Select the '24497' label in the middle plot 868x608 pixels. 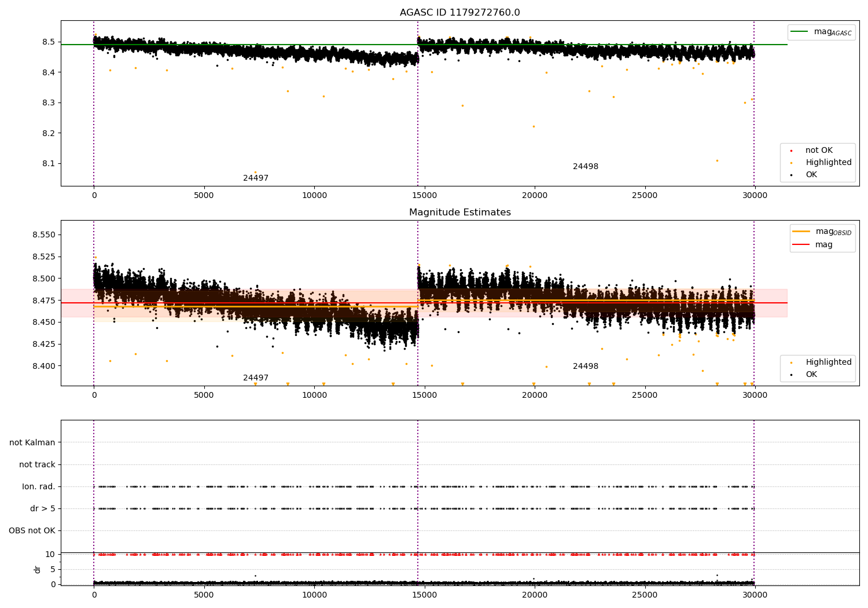[x=255, y=378]
